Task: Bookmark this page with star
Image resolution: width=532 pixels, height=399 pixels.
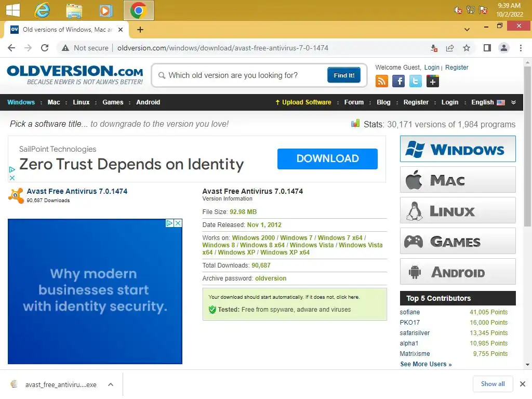Action: (467, 48)
